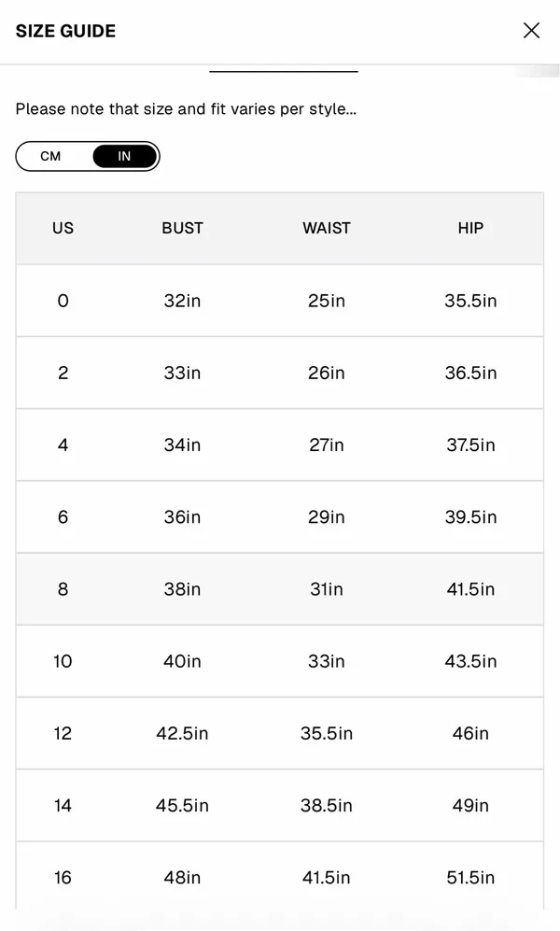Click the 51.5in hip cell
Viewport: 560px width, 931px height.
(470, 878)
